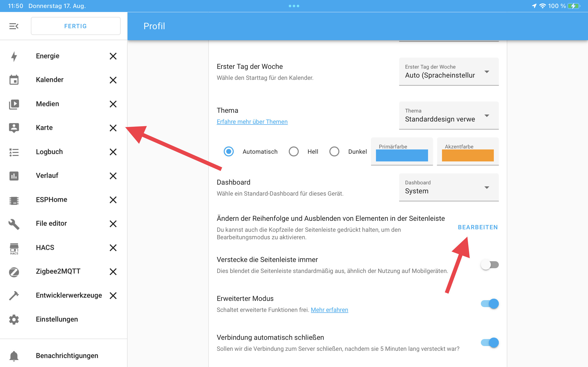This screenshot has height=367, width=588.
Task: Open the Dashboard System dropdown
Action: [x=449, y=187]
